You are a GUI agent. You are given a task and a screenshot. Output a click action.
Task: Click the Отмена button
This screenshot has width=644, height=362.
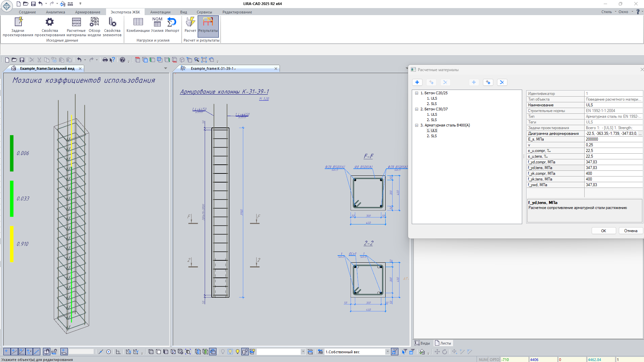pyautogui.click(x=631, y=231)
